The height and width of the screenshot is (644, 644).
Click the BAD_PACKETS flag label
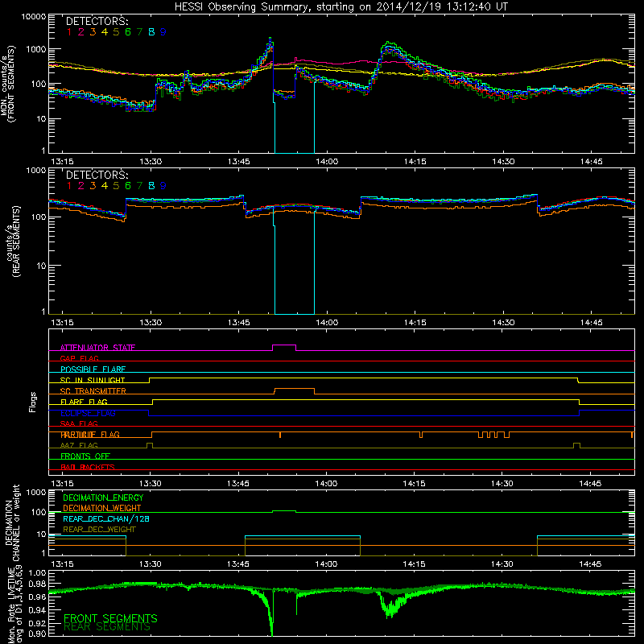click(x=88, y=467)
